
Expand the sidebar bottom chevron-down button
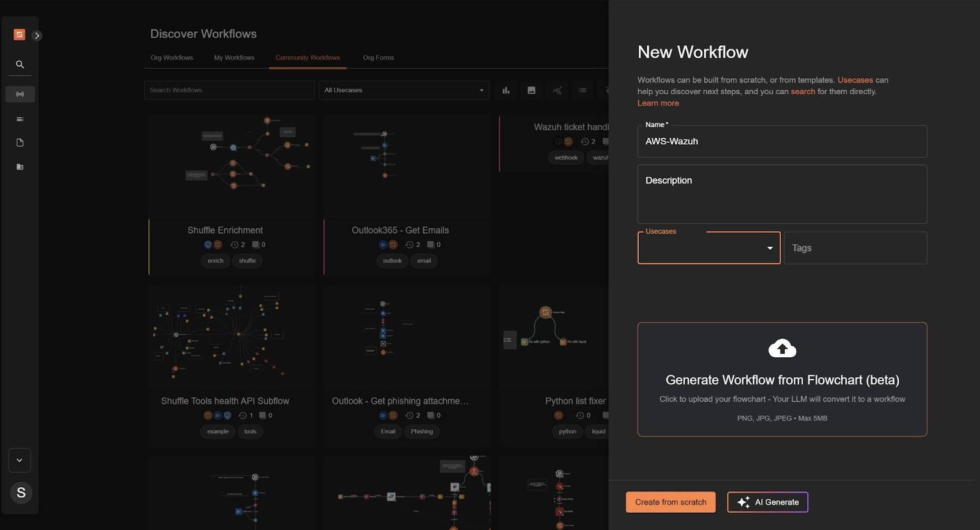20,460
